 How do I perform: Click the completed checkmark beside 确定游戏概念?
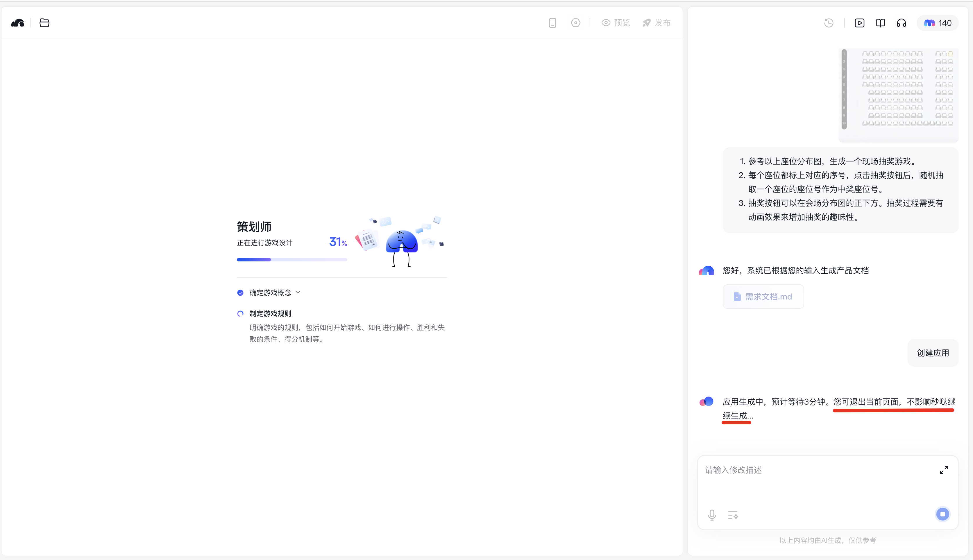tap(240, 293)
